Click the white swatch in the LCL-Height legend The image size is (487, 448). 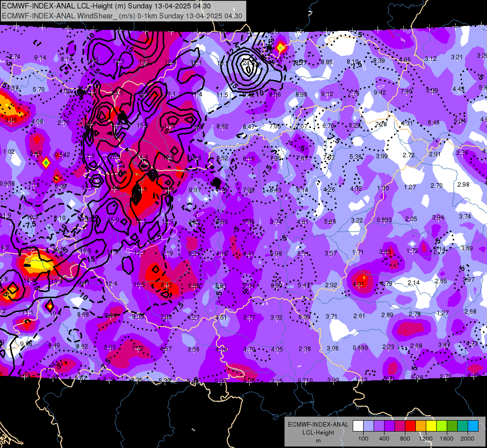pyautogui.click(x=358, y=426)
